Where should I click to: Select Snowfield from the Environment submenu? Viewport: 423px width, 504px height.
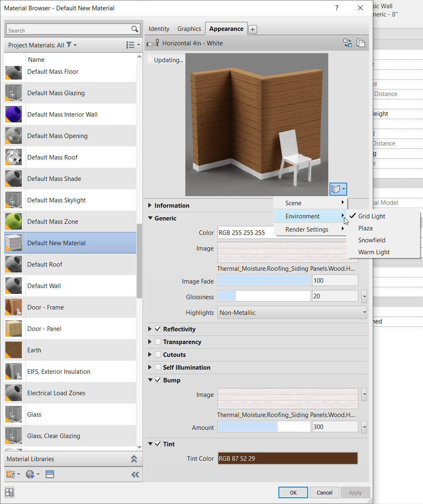(x=372, y=240)
